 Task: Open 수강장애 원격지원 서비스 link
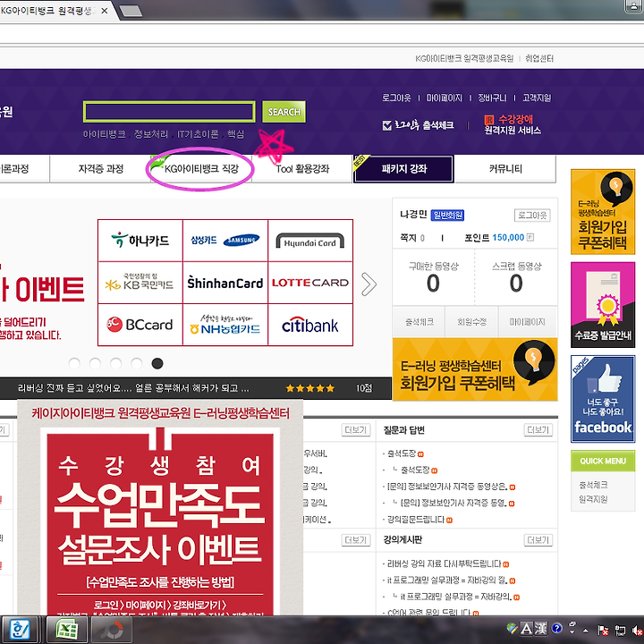513,125
